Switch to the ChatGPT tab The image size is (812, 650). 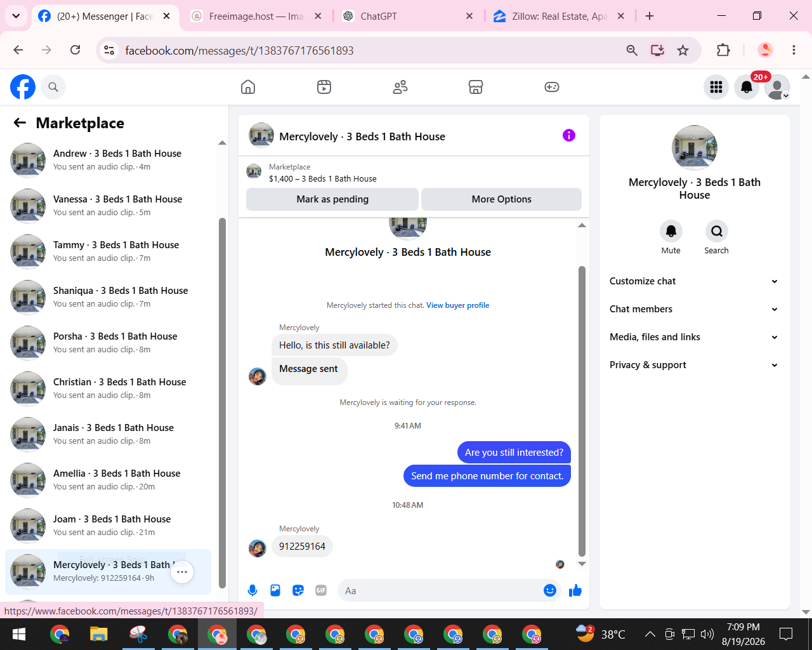pos(408,16)
